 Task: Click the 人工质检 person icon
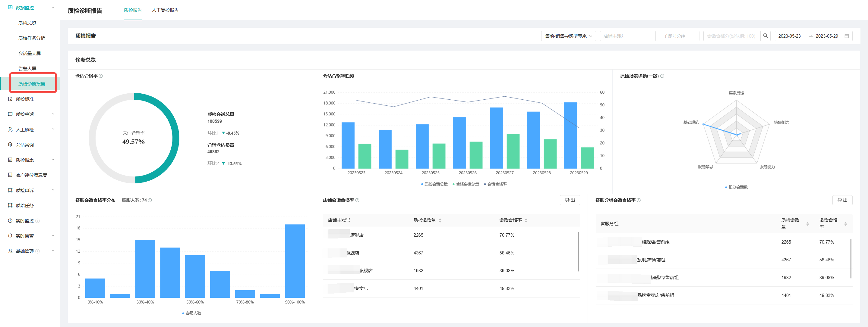tap(10, 129)
